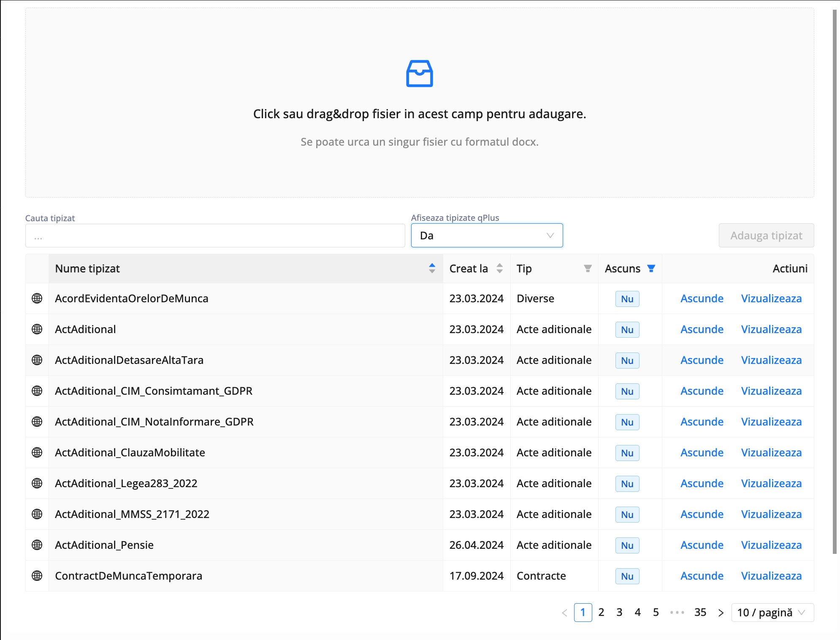Click globe icon for ActAditional_CIM_Consimtamant_GDPR
The width and height of the screenshot is (840, 640).
(37, 391)
